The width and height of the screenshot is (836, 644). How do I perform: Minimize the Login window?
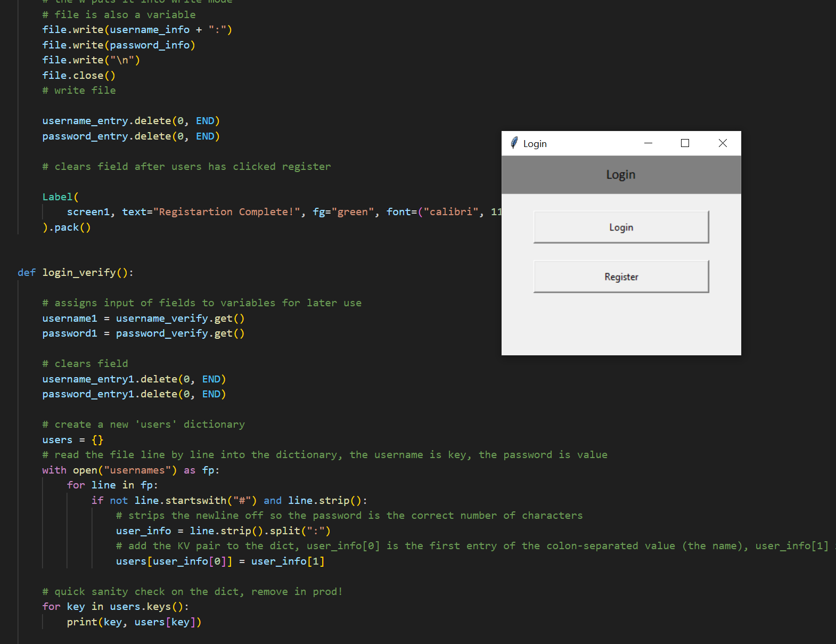pos(648,143)
